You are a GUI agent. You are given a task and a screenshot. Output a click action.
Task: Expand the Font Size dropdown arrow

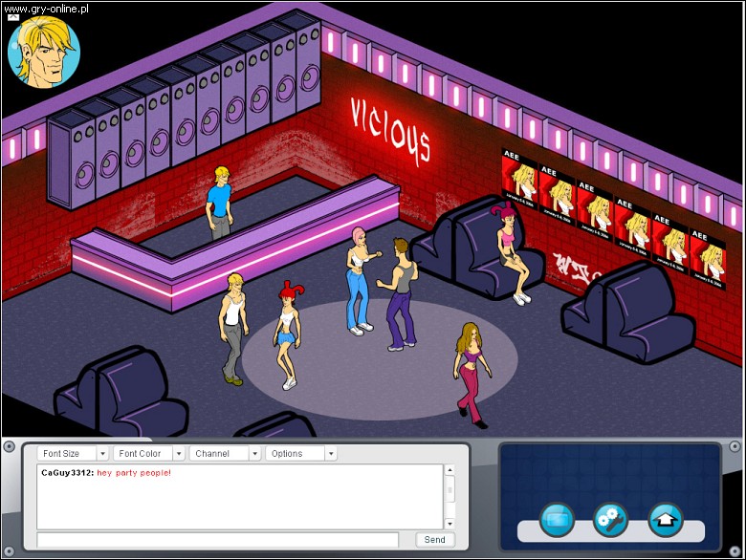(102, 454)
